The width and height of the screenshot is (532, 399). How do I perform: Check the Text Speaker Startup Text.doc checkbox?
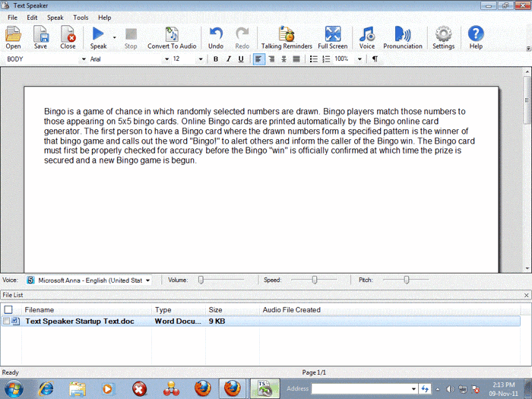[x=7, y=321]
